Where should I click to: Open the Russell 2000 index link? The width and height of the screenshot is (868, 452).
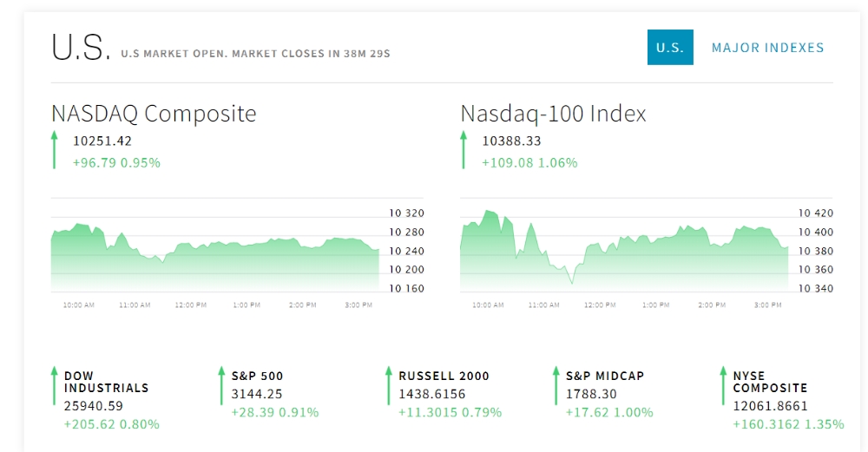click(x=444, y=377)
